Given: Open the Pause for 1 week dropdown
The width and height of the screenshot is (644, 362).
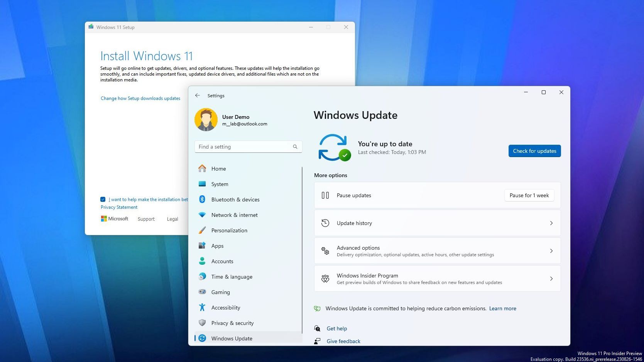Looking at the screenshot, I should tap(529, 195).
